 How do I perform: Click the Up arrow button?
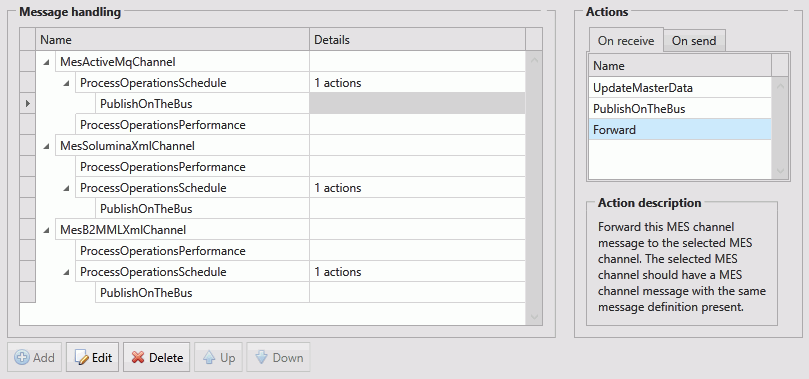click(219, 357)
